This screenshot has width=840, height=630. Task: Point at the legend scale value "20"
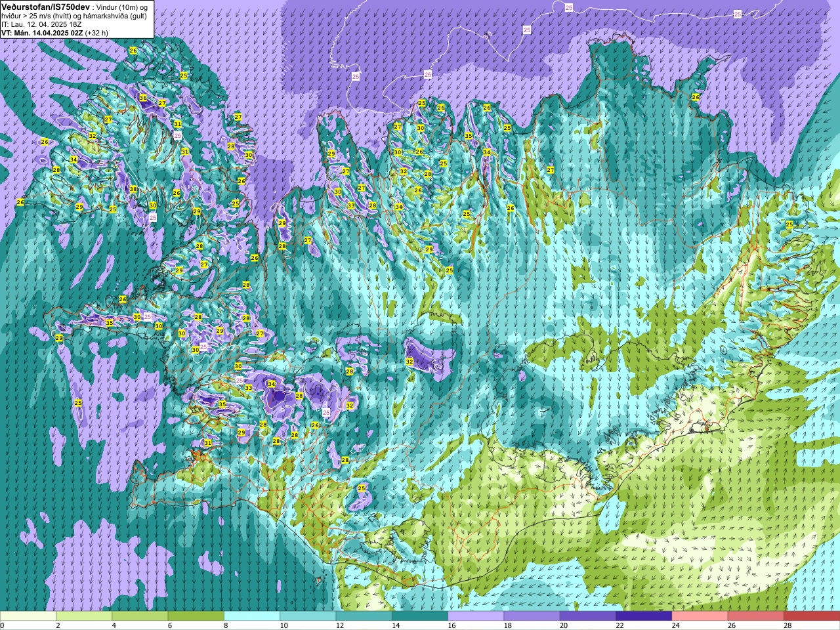click(x=564, y=625)
